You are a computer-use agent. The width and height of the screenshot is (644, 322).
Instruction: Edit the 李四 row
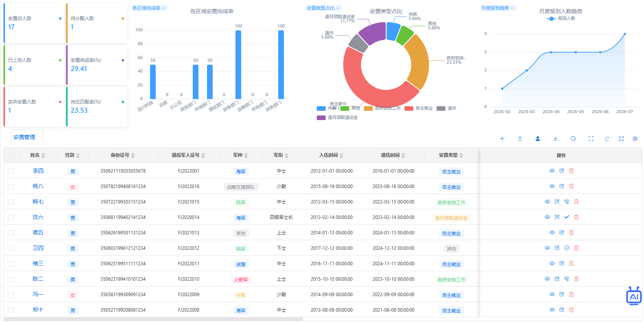click(x=562, y=171)
